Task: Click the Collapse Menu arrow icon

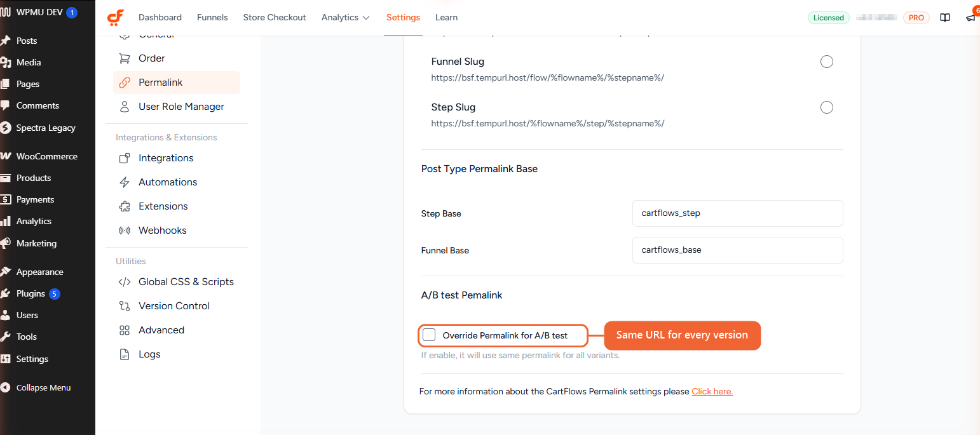Action: [6, 387]
